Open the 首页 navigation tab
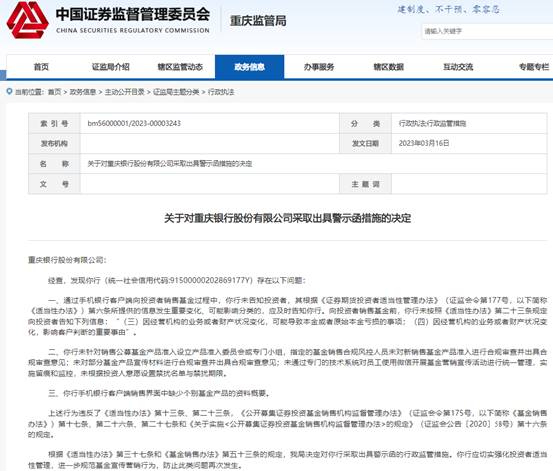This screenshot has height=471, width=553. pos(41,67)
